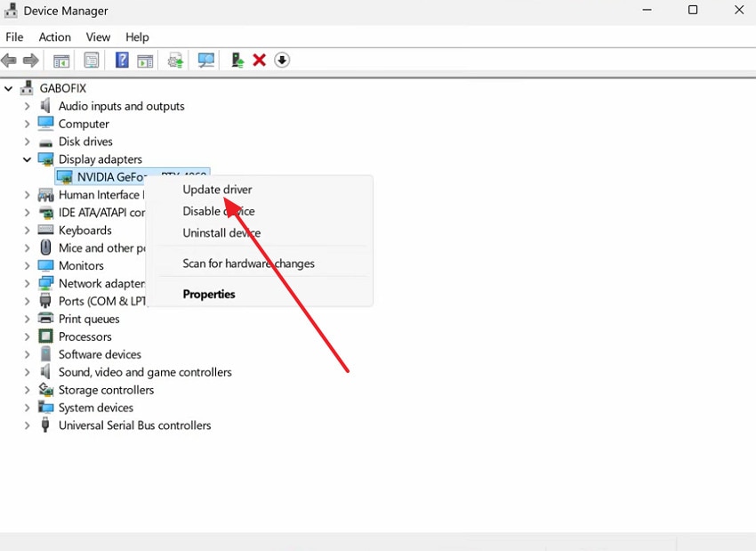
Task: Select the Software devices text label
Action: point(100,354)
